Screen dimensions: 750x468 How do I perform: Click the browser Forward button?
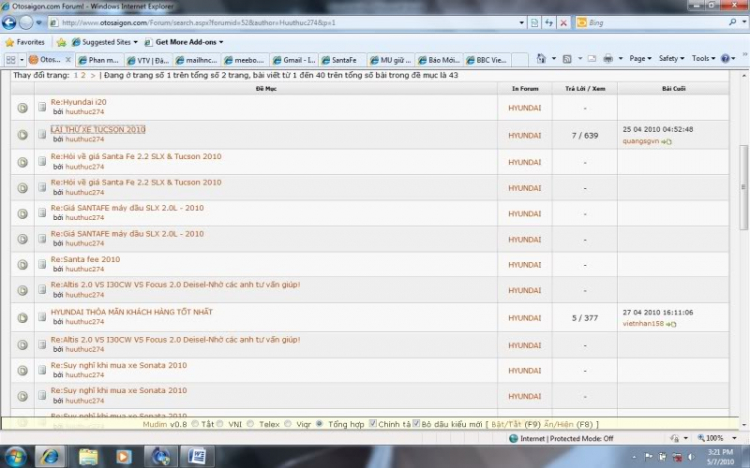(x=26, y=22)
